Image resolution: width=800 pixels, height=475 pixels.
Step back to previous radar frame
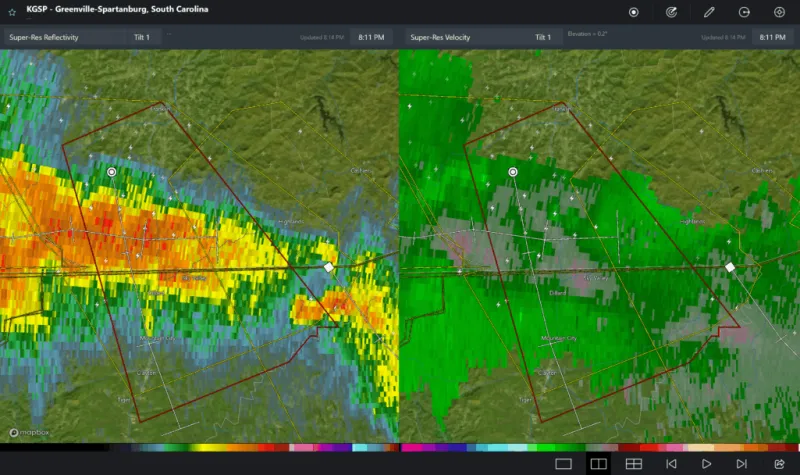671,464
